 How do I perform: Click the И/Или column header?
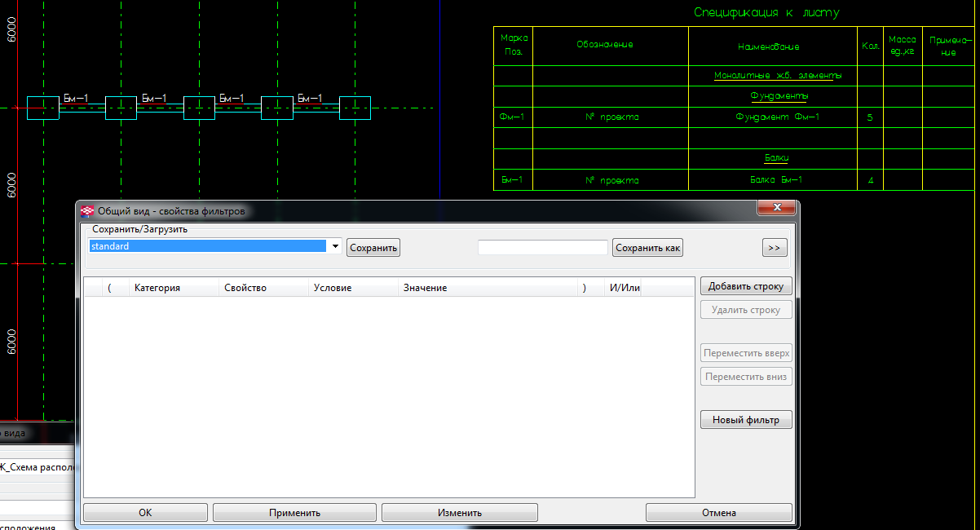point(623,288)
